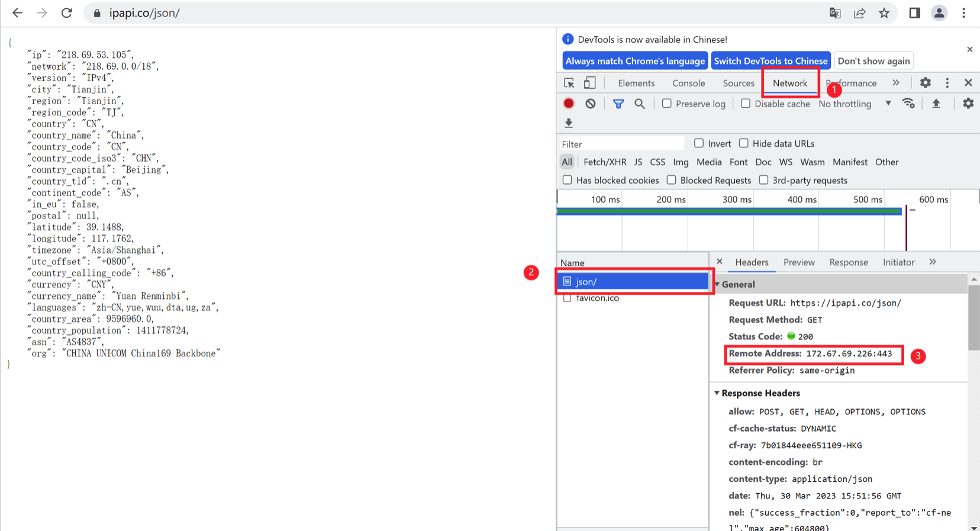
Task: Check Blocked Requests option
Action: (x=672, y=180)
